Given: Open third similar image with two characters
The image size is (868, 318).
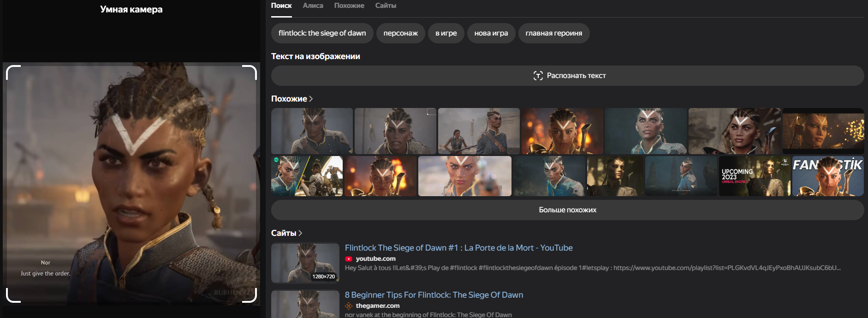Looking at the screenshot, I should click(479, 131).
